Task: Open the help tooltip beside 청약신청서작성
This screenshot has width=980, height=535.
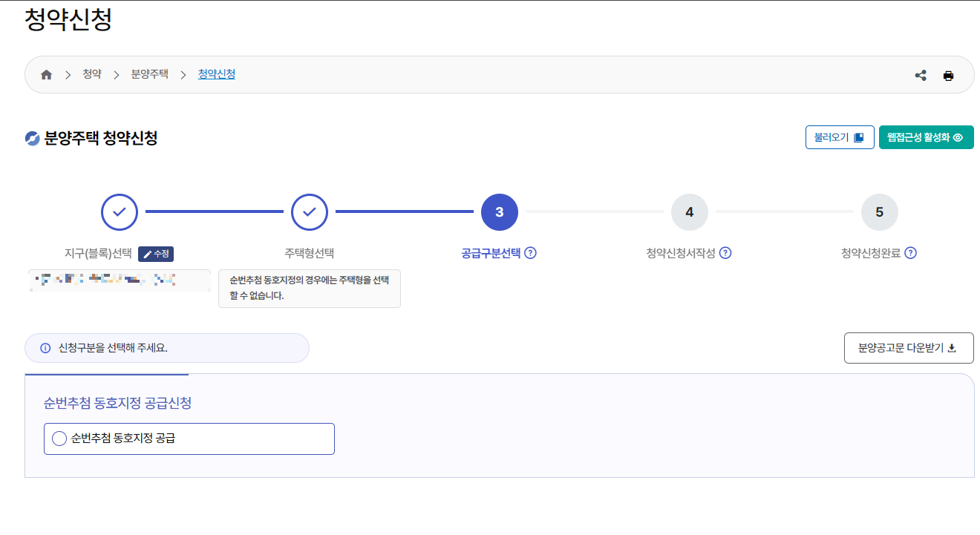Action: (x=726, y=253)
